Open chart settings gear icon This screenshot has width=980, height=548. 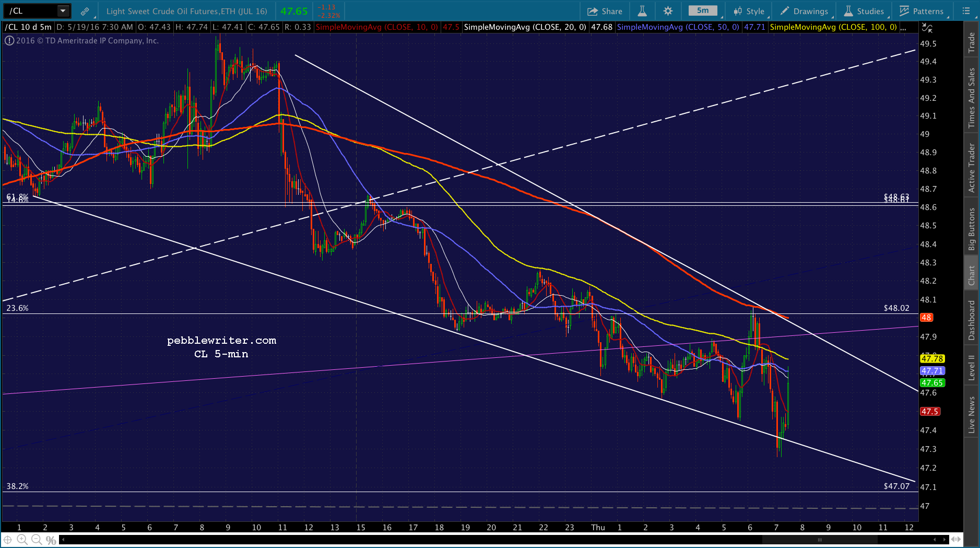coord(668,11)
